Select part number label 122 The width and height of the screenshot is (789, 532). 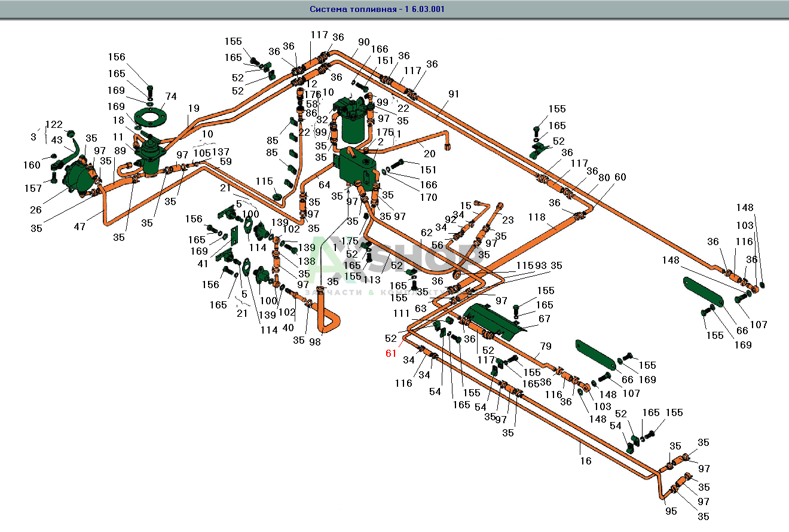click(54, 124)
